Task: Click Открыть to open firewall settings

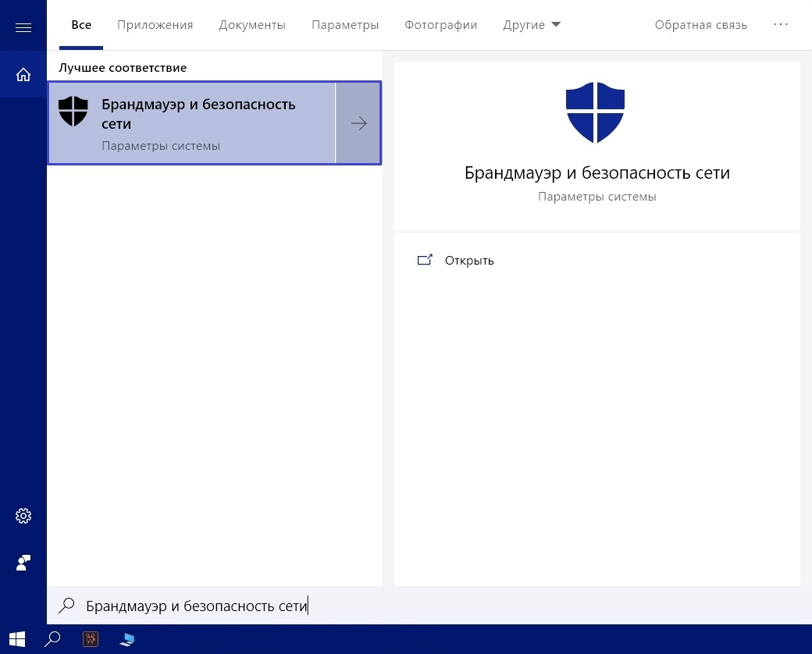Action: 469,261
